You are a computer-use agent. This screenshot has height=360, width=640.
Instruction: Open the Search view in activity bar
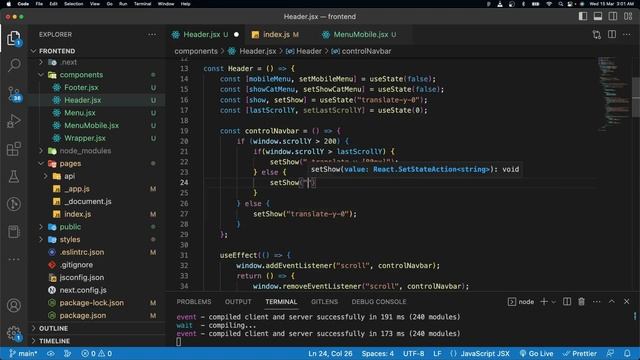(x=14, y=65)
